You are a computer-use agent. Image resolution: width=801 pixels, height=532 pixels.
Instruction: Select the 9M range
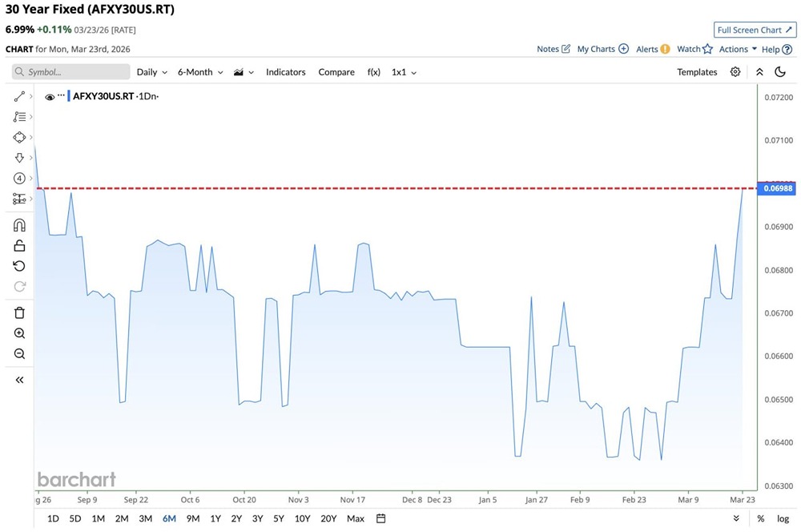coord(192,518)
